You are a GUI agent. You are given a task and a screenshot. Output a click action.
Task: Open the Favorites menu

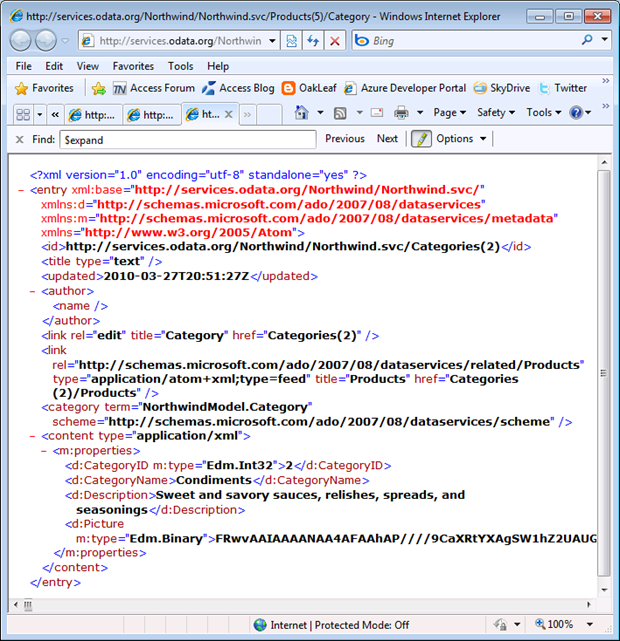click(x=133, y=66)
